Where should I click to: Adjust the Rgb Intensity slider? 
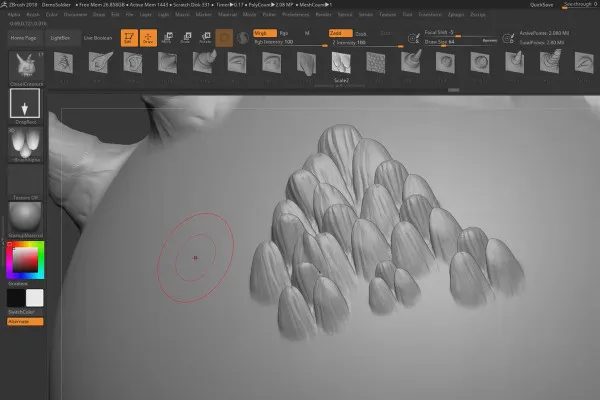(290, 42)
